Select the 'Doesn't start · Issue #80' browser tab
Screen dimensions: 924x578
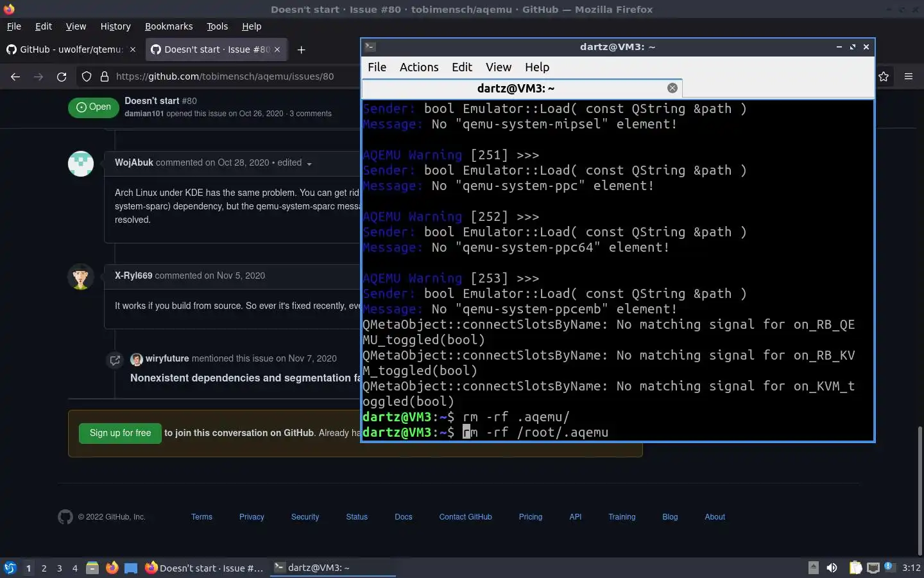click(216, 49)
